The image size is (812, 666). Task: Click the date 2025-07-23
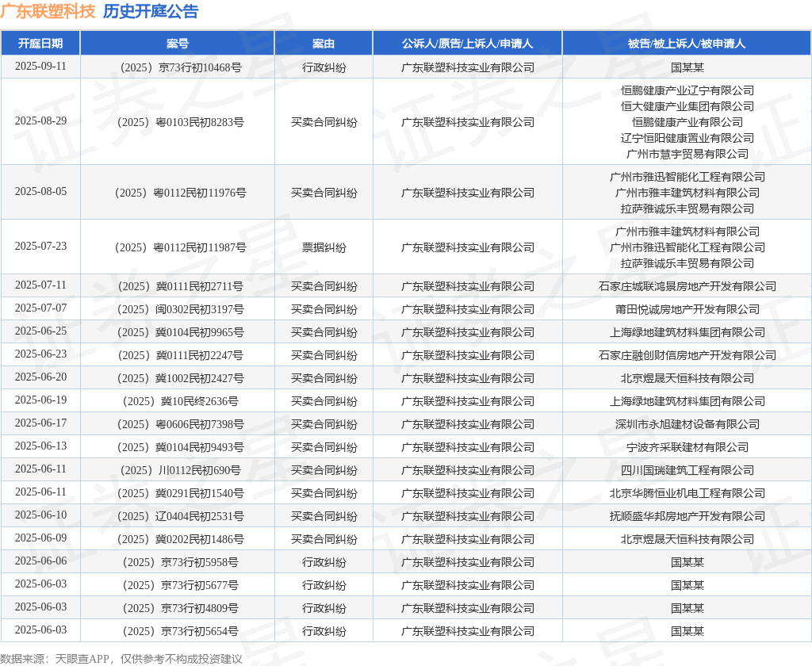coord(40,247)
